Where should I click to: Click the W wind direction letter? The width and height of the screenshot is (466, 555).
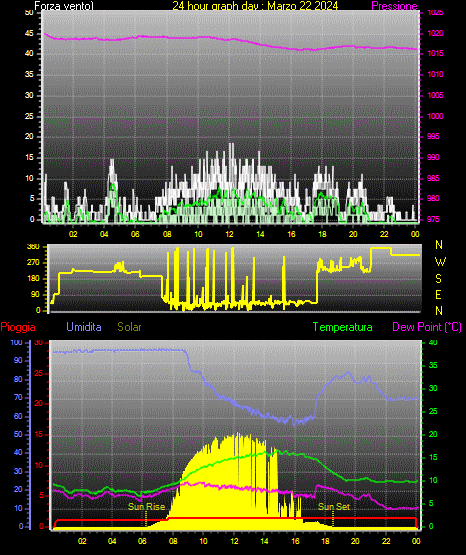pos(440,262)
